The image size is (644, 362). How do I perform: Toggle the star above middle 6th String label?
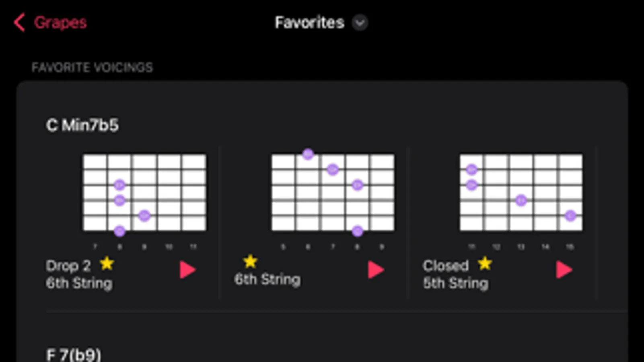pos(250,261)
